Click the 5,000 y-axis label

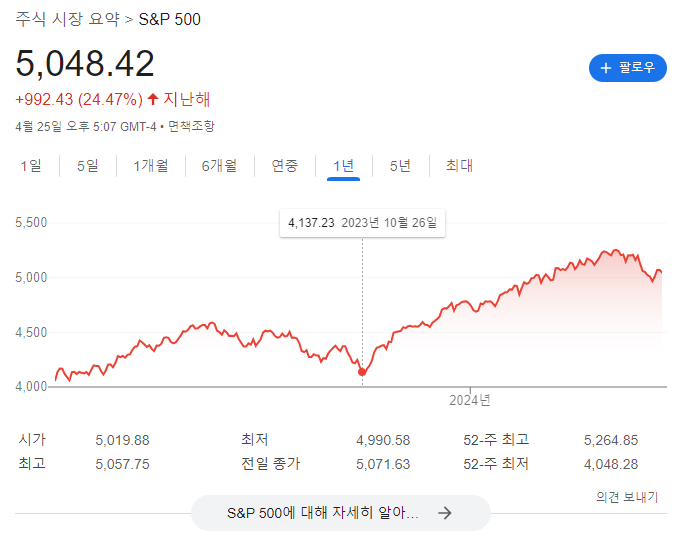(x=31, y=277)
